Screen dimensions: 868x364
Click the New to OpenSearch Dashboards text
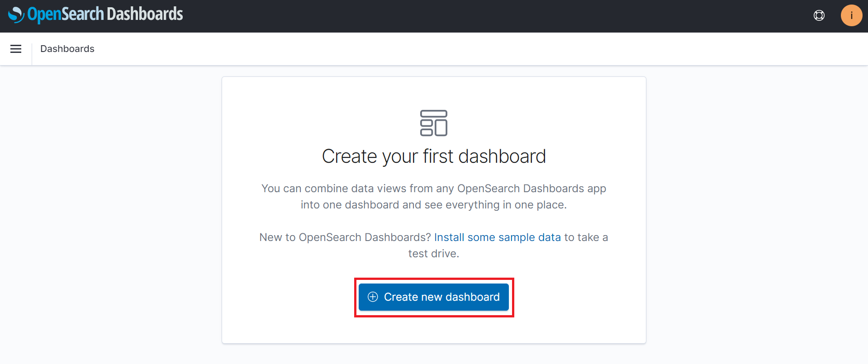click(345, 237)
